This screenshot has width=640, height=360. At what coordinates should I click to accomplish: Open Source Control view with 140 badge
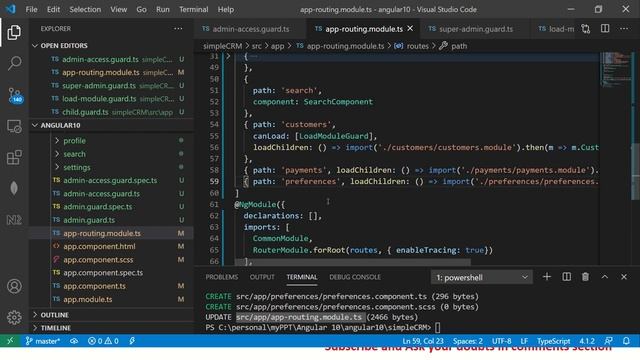pos(15,95)
